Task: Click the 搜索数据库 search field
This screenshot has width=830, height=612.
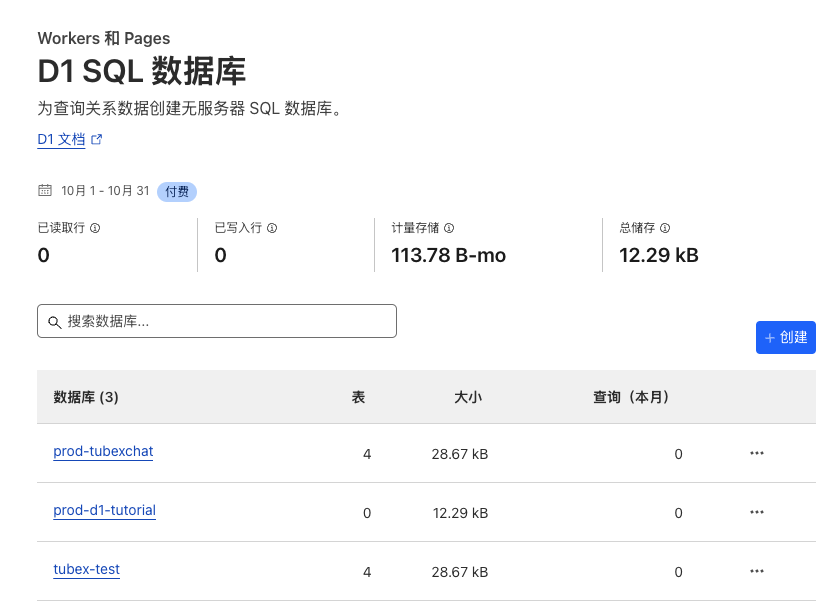Action: (217, 321)
